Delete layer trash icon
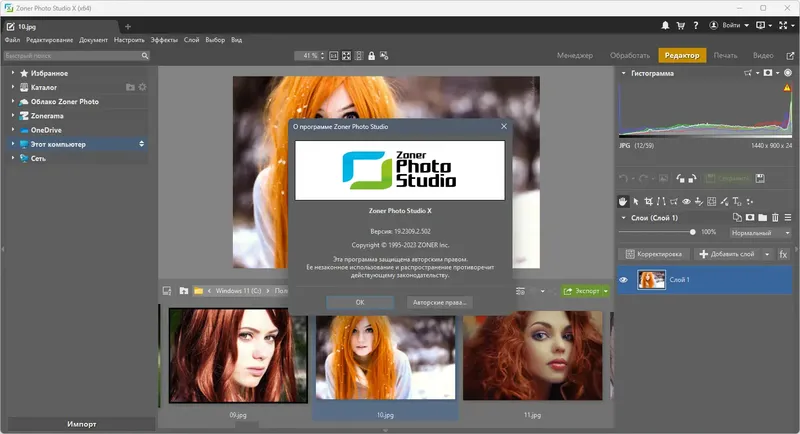 pos(776,217)
